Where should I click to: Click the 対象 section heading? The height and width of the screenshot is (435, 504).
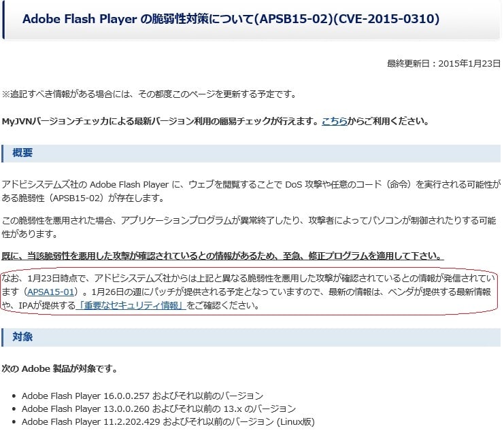(22, 336)
